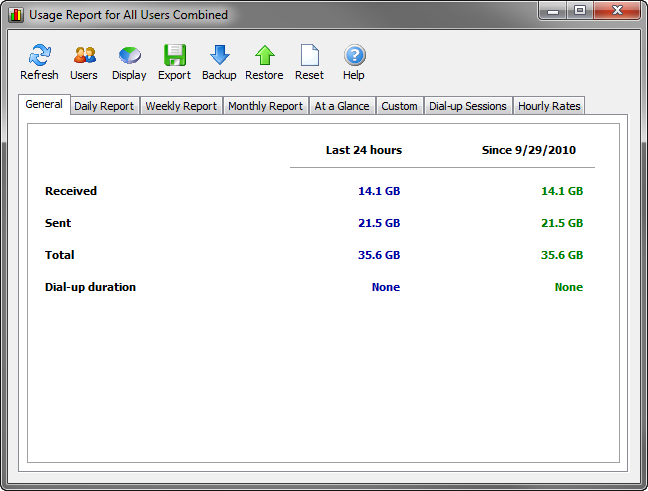This screenshot has height=491, width=648.
Task: Select the General tab
Action: point(44,104)
